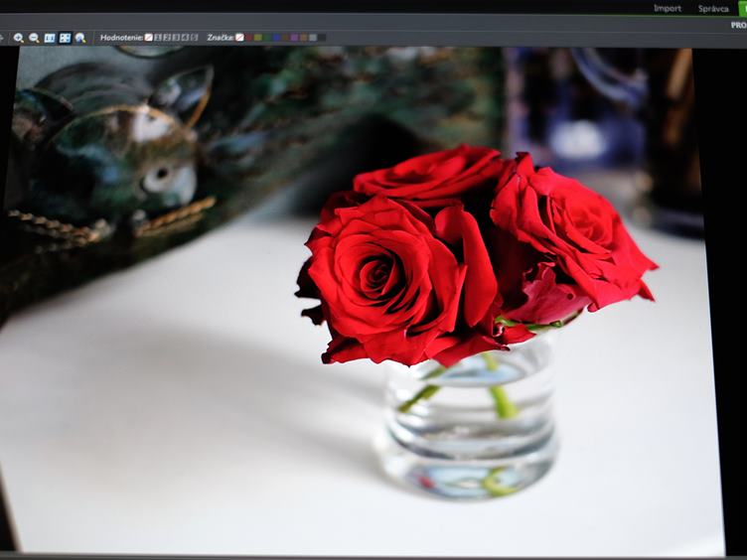Viewport: 747px width, 560px height.
Task: Apply the green Značka label
Action: tap(267, 37)
